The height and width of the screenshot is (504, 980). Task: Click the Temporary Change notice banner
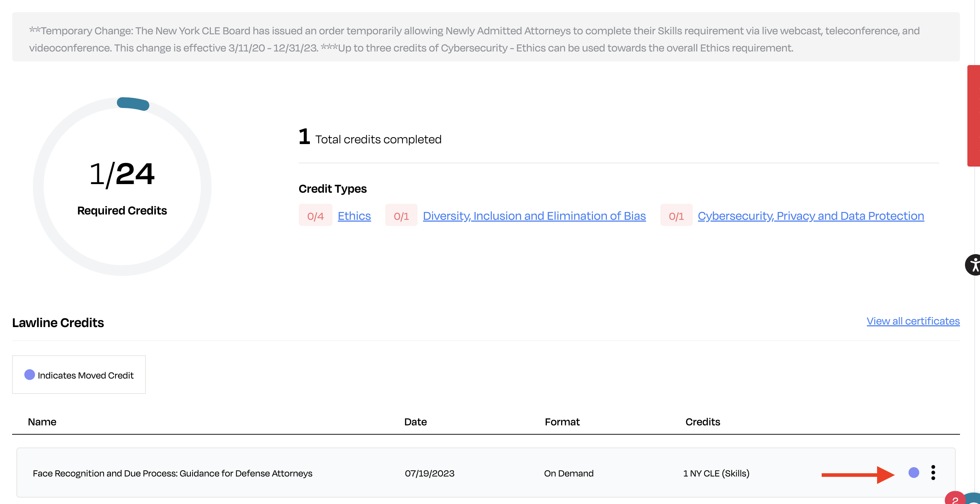pos(486,37)
